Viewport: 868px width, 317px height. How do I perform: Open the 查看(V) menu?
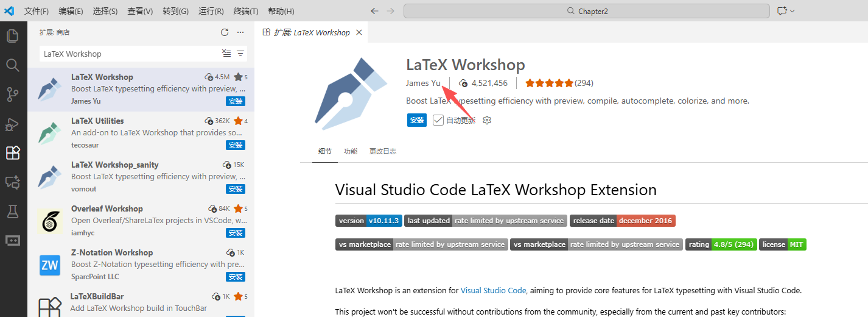(141, 11)
